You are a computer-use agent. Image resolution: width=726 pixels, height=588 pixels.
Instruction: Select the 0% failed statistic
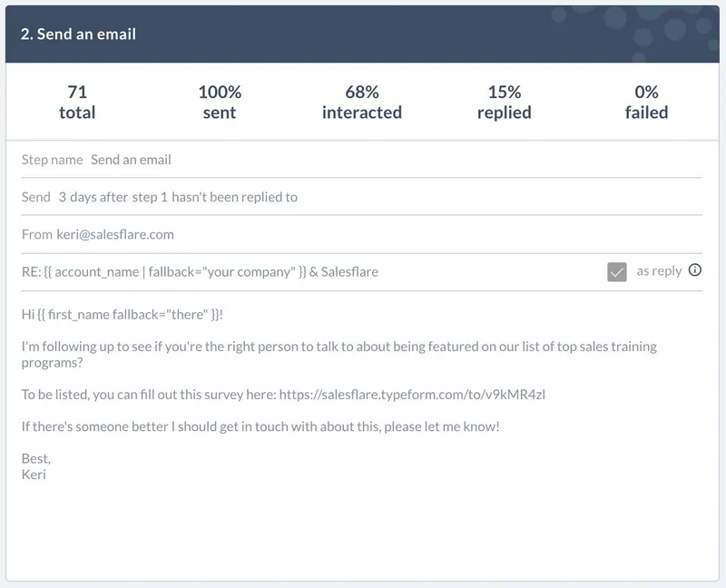(646, 102)
